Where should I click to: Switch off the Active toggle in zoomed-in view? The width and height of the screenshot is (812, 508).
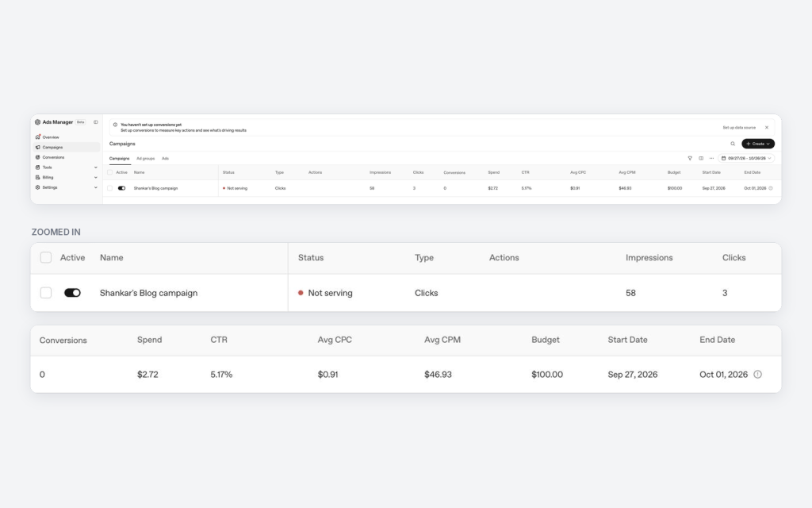point(72,293)
